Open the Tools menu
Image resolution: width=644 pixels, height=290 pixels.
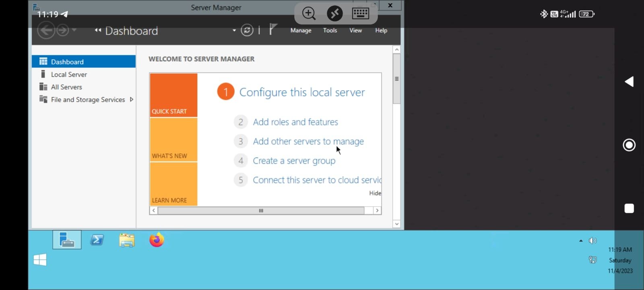pyautogui.click(x=330, y=30)
